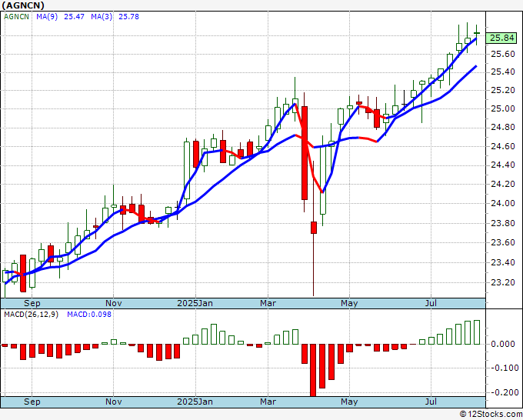This screenshot has height=420, width=523.
Task: Click the 0.000 MACD axis label
Action: [503, 344]
